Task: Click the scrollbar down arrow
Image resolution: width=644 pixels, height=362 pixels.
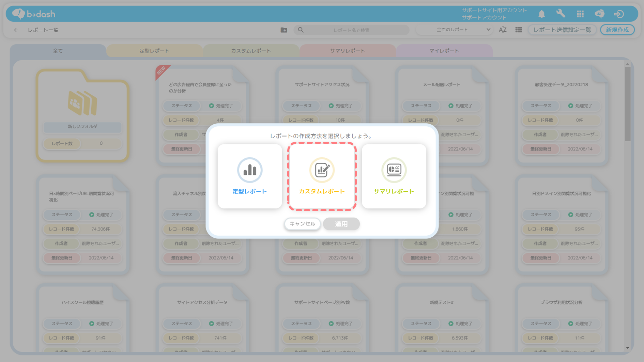Action: pyautogui.click(x=628, y=348)
